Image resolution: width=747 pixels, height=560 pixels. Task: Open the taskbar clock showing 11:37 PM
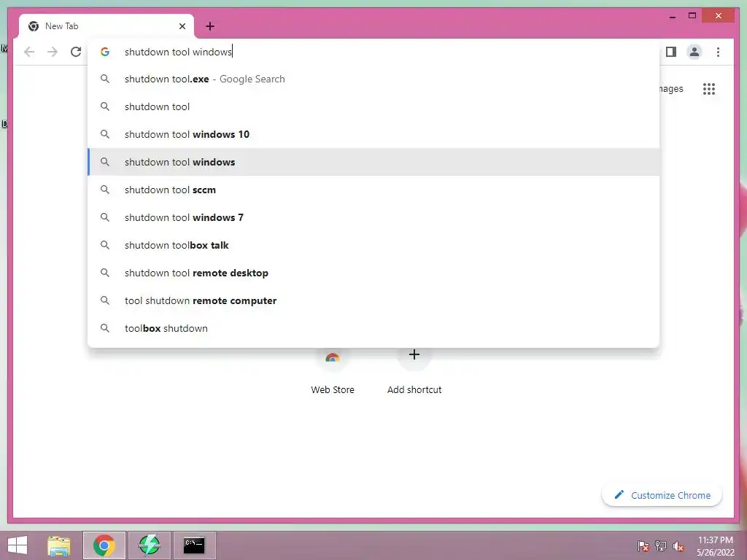click(x=716, y=546)
